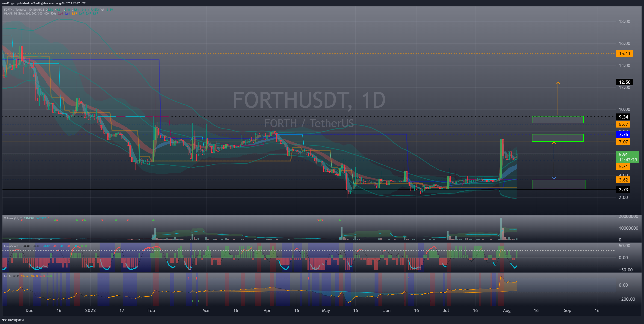
Task: Click the 1314504 volume value
Action: pyautogui.click(x=29, y=218)
